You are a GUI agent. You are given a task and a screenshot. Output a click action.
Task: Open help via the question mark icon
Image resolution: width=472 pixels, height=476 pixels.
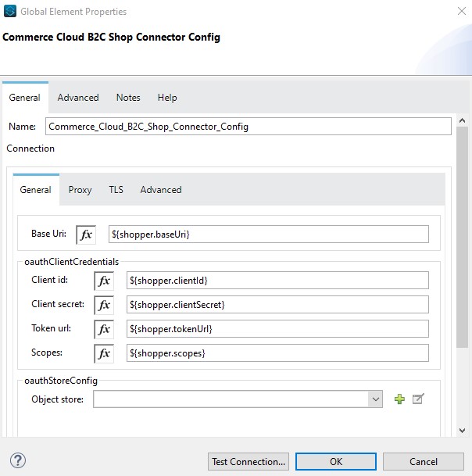18,460
